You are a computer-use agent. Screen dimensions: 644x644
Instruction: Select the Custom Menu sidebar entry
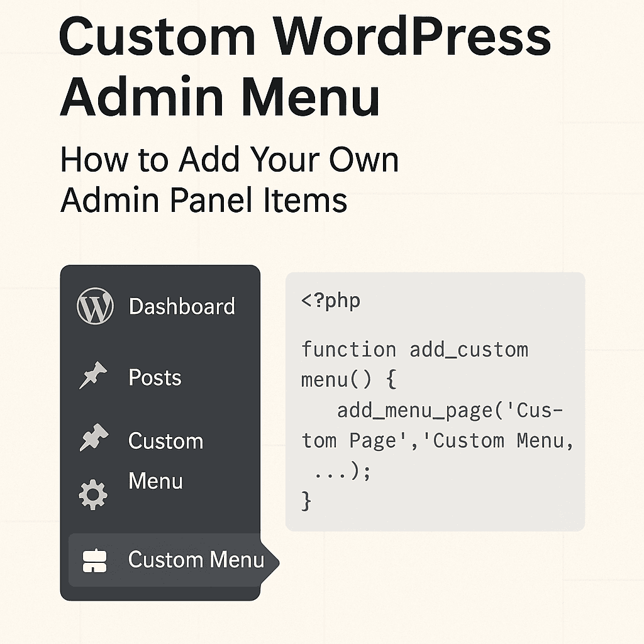195,560
